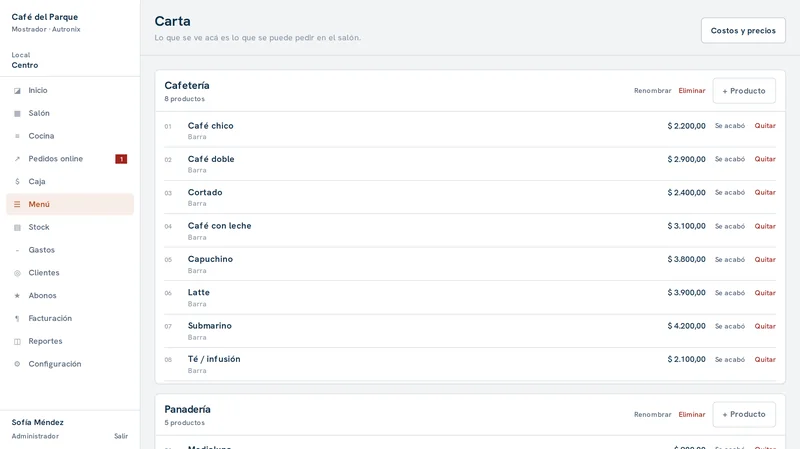This screenshot has width=800, height=449.
Task: Open Cocina in the sidebar
Action: coord(70,136)
